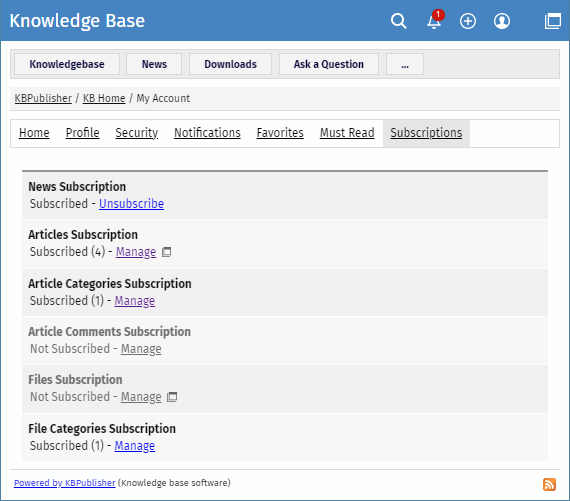Manage File Categories Subscription
570x501 pixels.
pyautogui.click(x=135, y=445)
